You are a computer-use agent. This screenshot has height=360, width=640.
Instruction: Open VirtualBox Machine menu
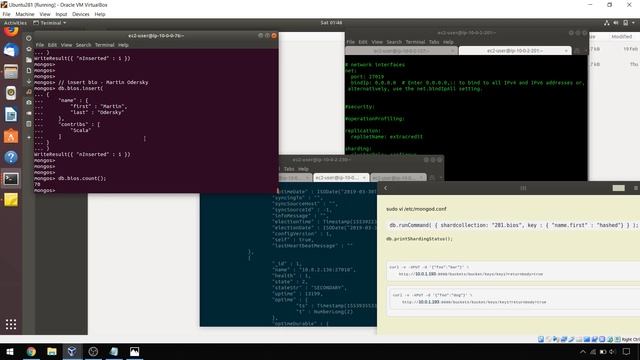pyautogui.click(x=25, y=14)
